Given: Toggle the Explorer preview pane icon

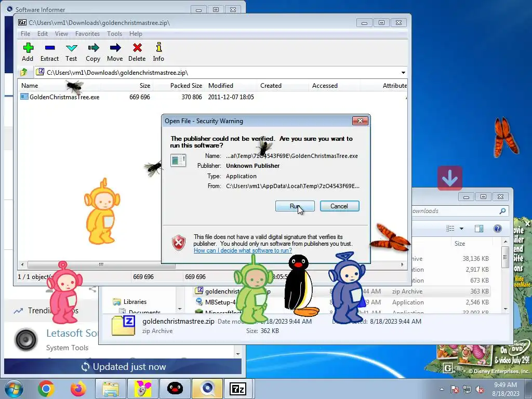Looking at the screenshot, I should tap(479, 229).
